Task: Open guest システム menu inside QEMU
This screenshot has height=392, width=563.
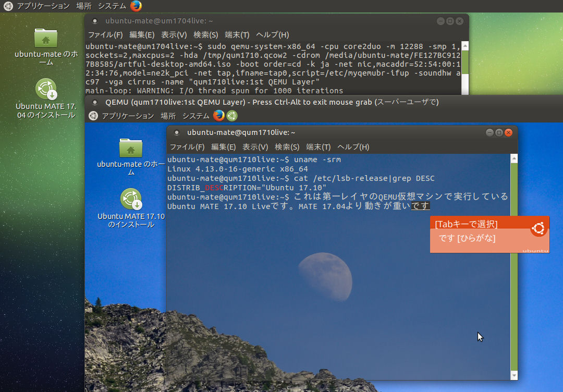Action: 195,116
